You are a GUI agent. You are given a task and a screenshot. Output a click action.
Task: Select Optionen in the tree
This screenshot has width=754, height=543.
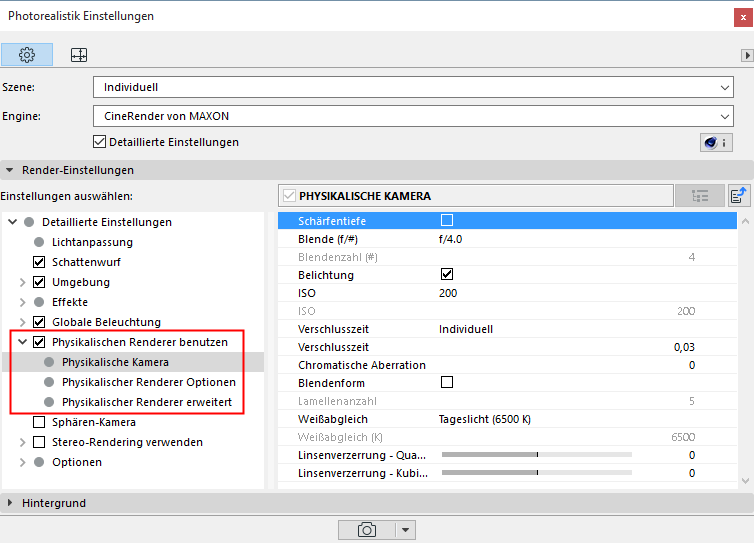77,462
